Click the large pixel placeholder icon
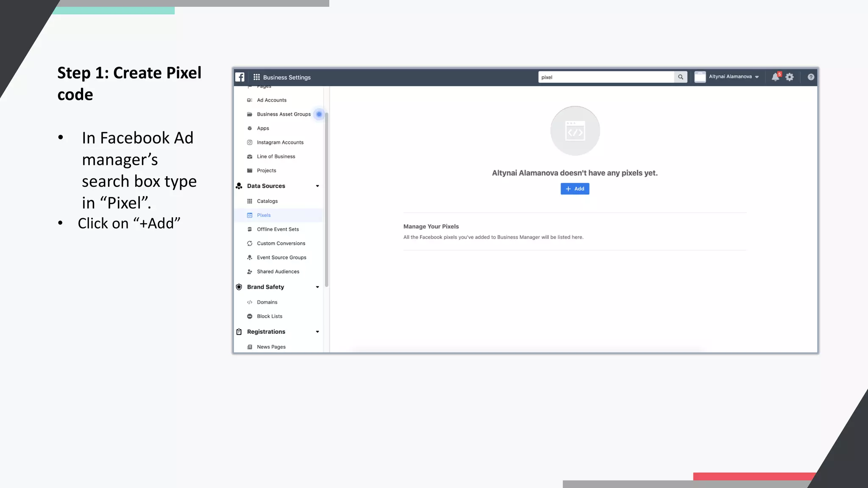 point(575,131)
